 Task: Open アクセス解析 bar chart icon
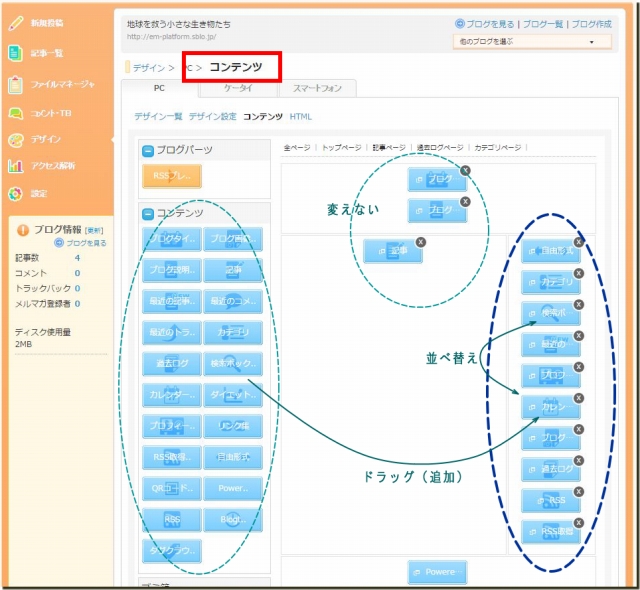tap(15, 166)
